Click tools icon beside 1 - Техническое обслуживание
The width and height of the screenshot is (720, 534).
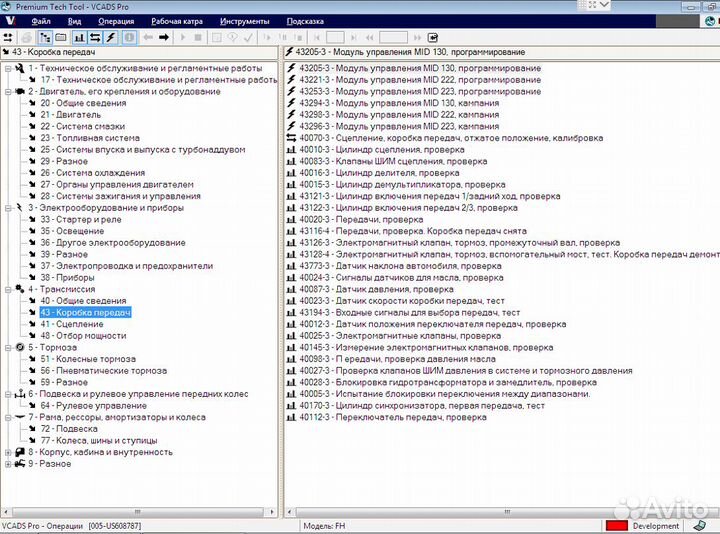click(x=20, y=68)
